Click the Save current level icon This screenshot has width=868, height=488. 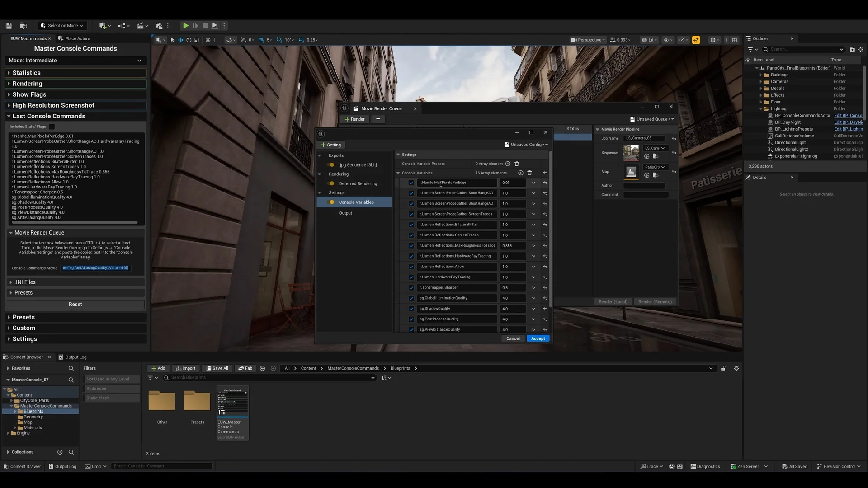9,26
